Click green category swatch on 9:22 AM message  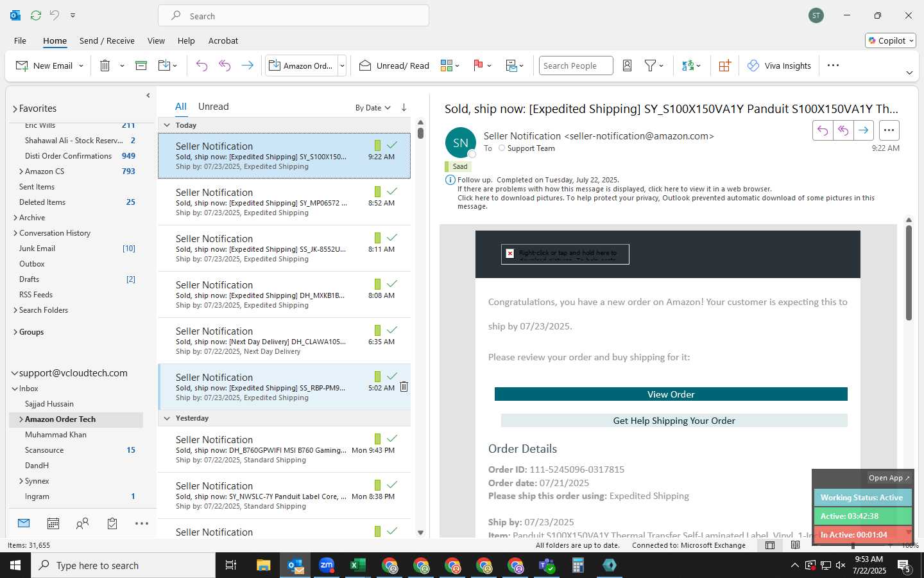click(377, 145)
